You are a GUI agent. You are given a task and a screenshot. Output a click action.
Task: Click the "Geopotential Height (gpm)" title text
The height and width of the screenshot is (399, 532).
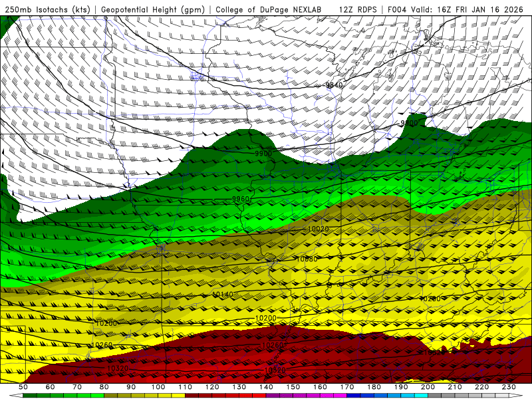(153, 9)
